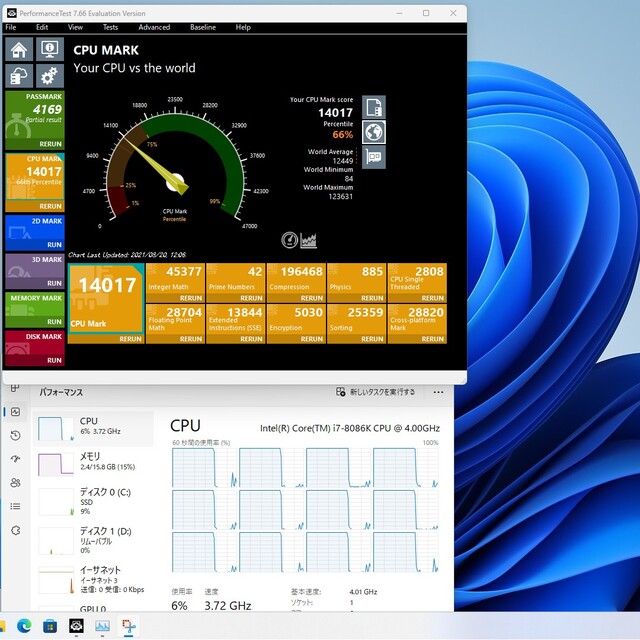
Task: Click the World Maximum 123631 value
Action: (x=340, y=196)
